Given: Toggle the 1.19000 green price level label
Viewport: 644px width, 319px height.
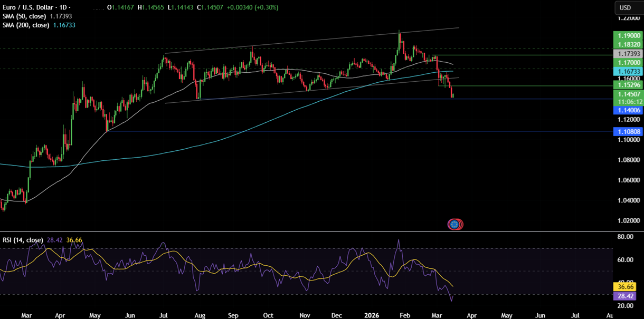Looking at the screenshot, I should 628,35.
